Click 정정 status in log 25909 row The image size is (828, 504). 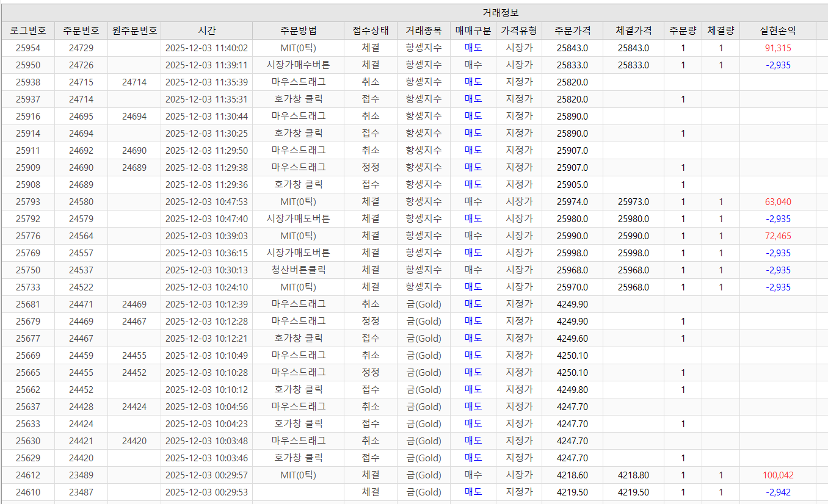[x=370, y=167]
